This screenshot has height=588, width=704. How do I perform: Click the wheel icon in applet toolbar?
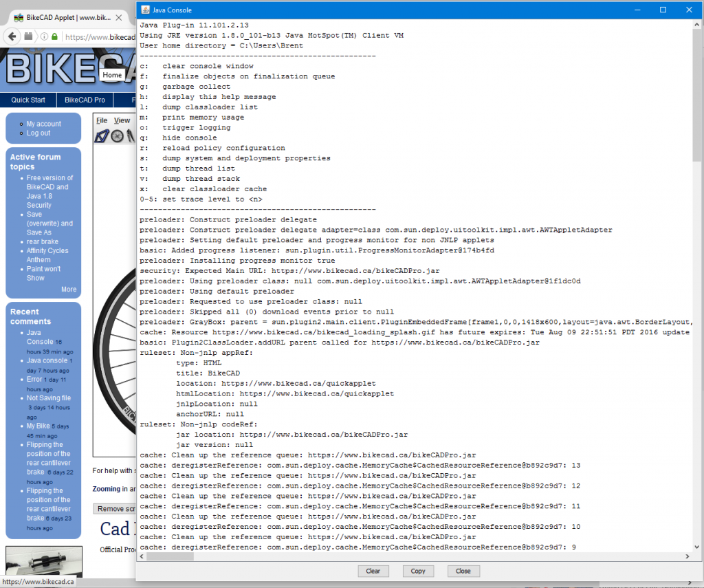point(117,136)
